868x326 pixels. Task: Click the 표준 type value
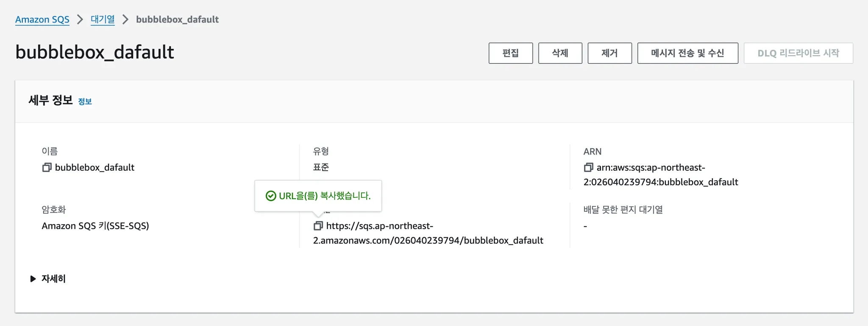(321, 167)
